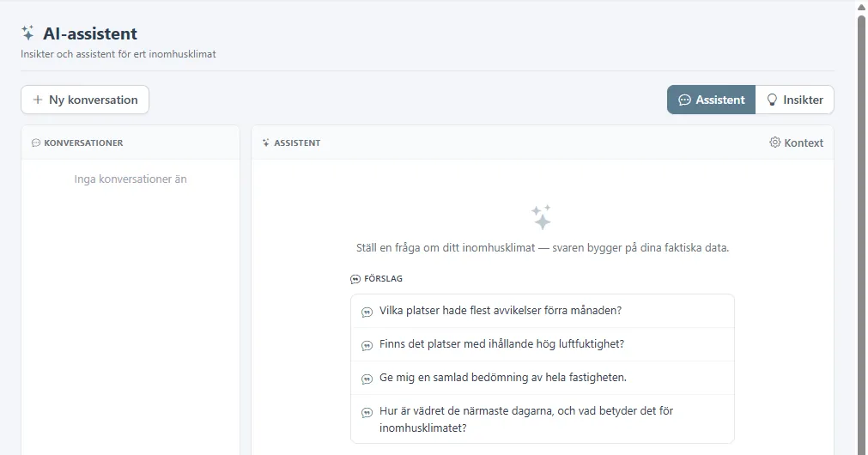Click the quote icon next to FÖRSLAG
The image size is (868, 455).
tap(355, 279)
